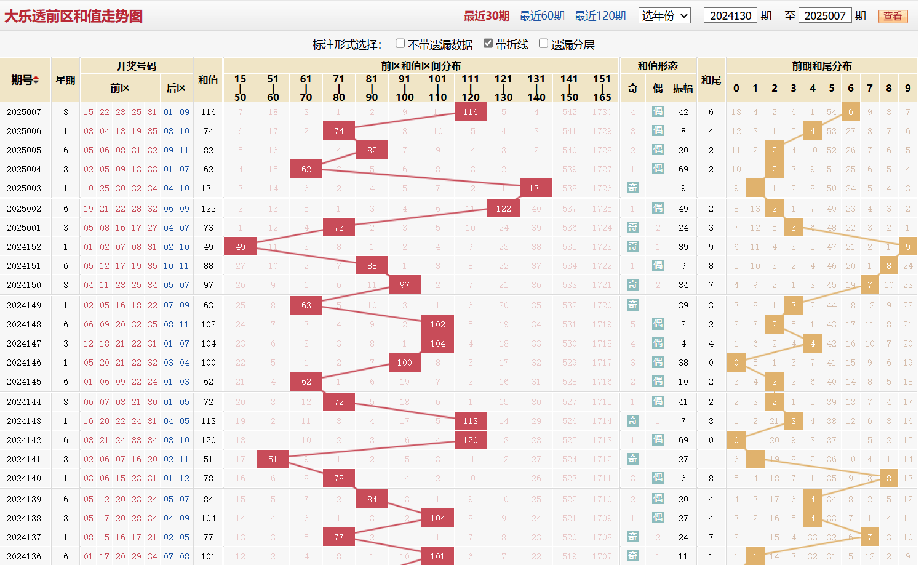Select the red 122 cell for 2025002
The width and height of the screenshot is (924, 565).
coord(503,209)
